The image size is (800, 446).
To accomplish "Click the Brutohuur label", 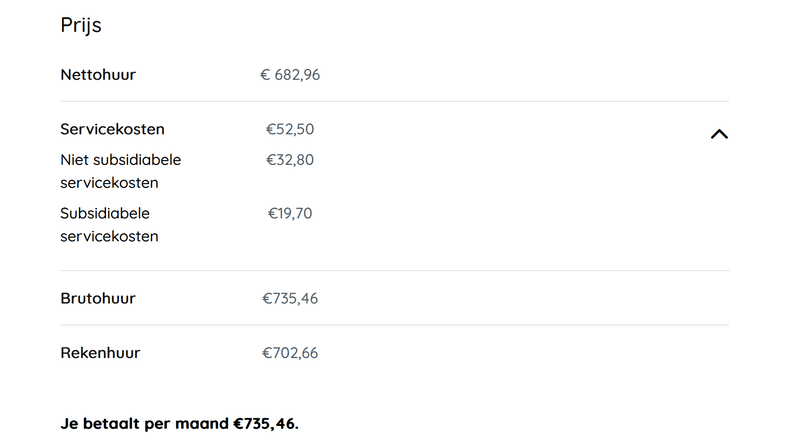I will click(x=98, y=299).
